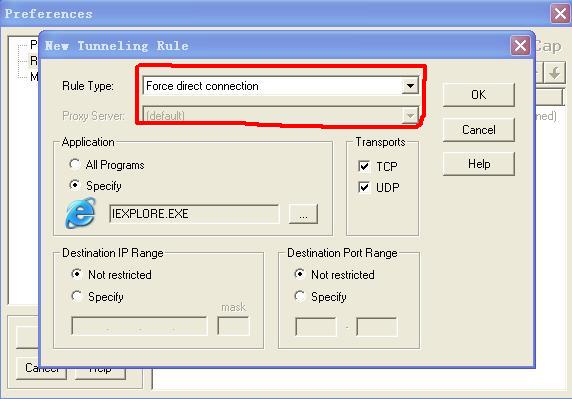
Task: Click the Cancel button in Preferences window
Action: click(x=42, y=368)
